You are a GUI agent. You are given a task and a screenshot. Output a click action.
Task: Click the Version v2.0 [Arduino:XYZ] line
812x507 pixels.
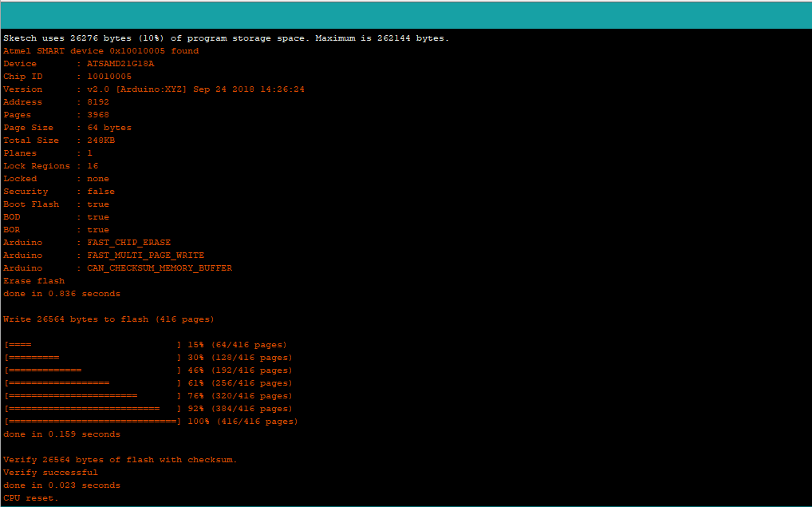coord(154,89)
